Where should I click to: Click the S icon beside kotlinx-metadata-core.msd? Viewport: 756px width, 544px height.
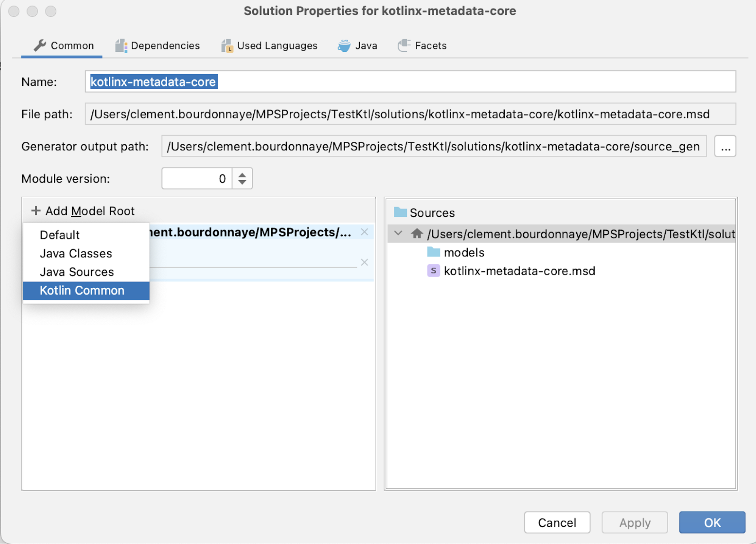pyautogui.click(x=433, y=271)
